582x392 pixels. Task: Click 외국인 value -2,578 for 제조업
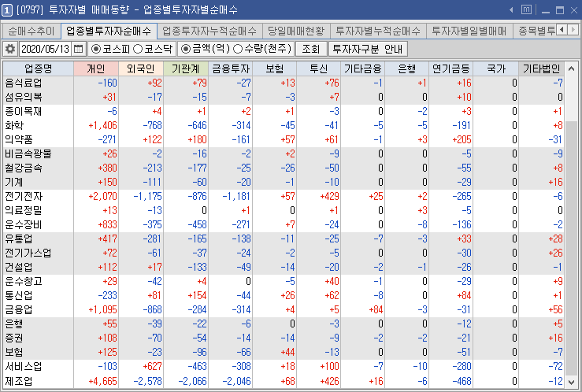(148, 381)
